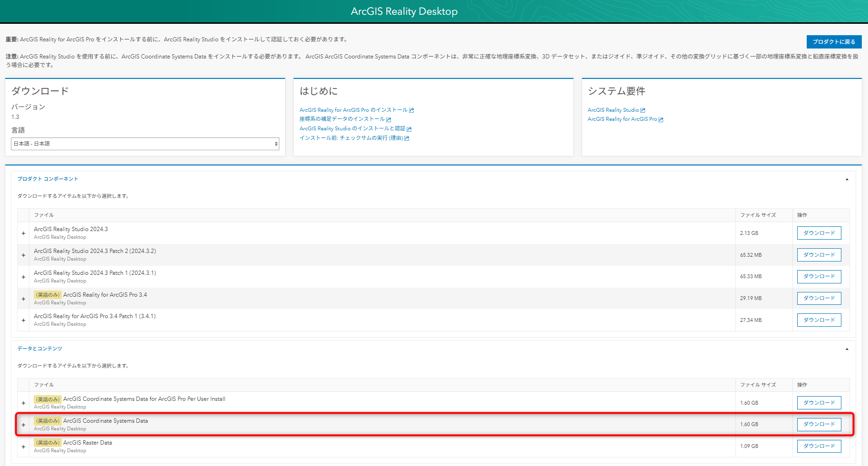The width and height of the screenshot is (868, 466).
Task: Click the 英語のみ badge on Raster Data row
Action: 48,443
